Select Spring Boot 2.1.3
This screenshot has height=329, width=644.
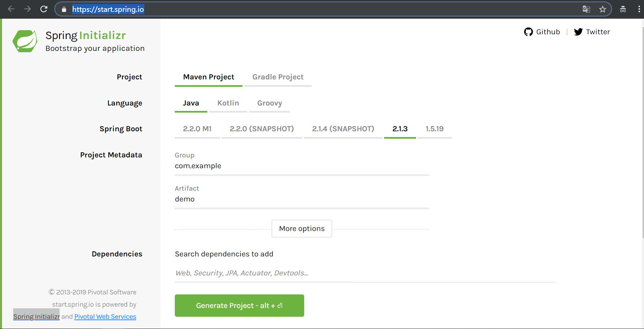click(x=400, y=129)
